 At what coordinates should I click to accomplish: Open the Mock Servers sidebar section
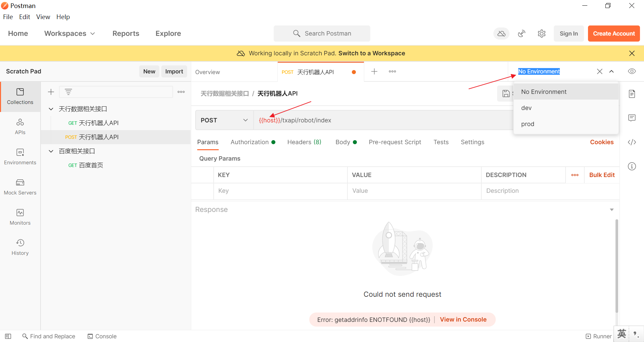coord(20,187)
